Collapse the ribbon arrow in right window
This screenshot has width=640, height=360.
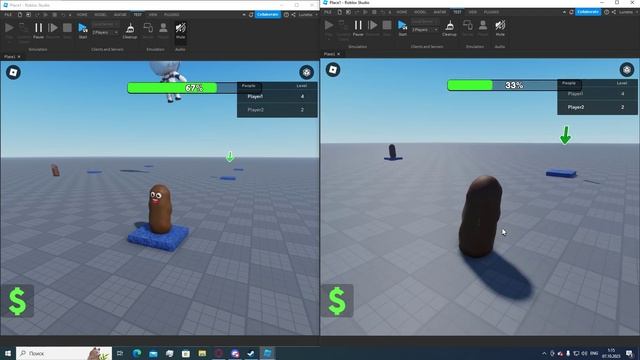click(564, 12)
